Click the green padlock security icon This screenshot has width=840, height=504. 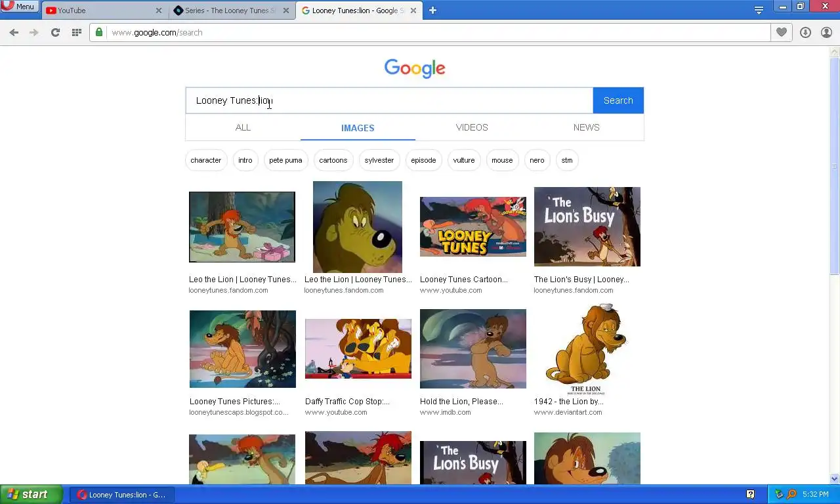pyautogui.click(x=99, y=32)
